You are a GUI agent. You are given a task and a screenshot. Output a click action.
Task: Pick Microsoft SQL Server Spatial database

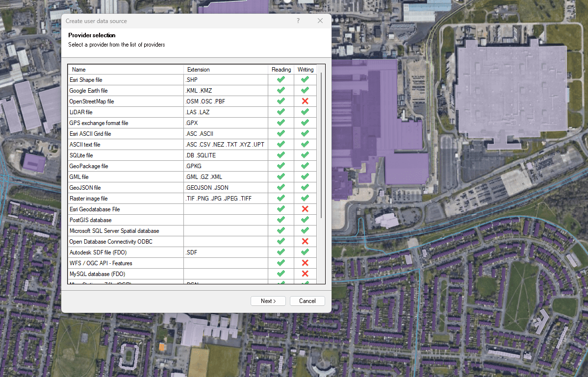pos(114,231)
